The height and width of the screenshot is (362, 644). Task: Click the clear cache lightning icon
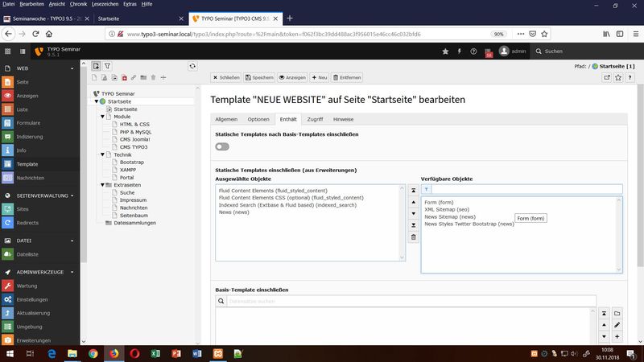[x=460, y=51]
